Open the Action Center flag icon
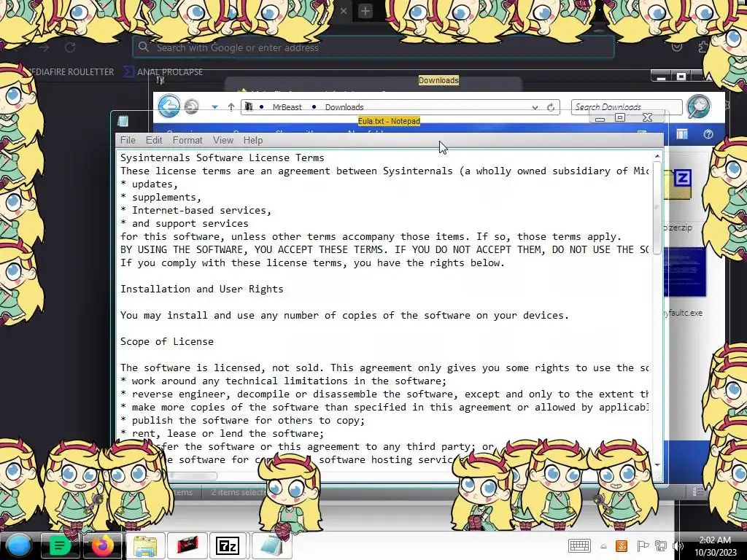 [x=642, y=546]
